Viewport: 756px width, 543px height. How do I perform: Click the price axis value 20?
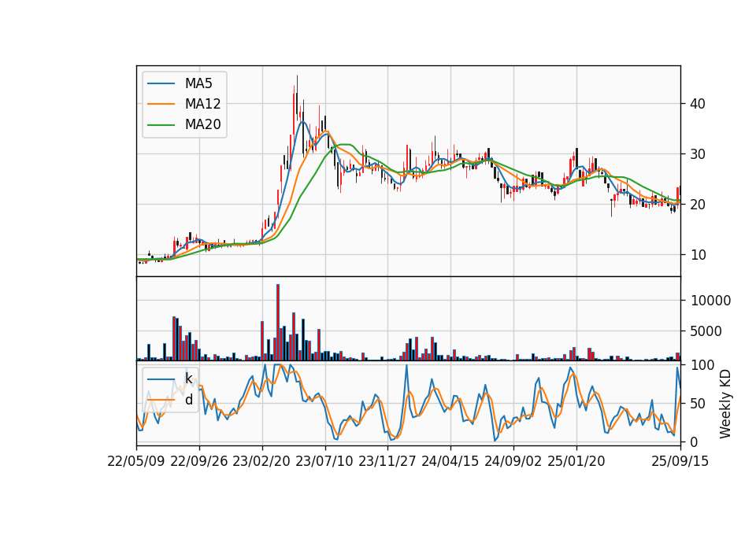698,205
